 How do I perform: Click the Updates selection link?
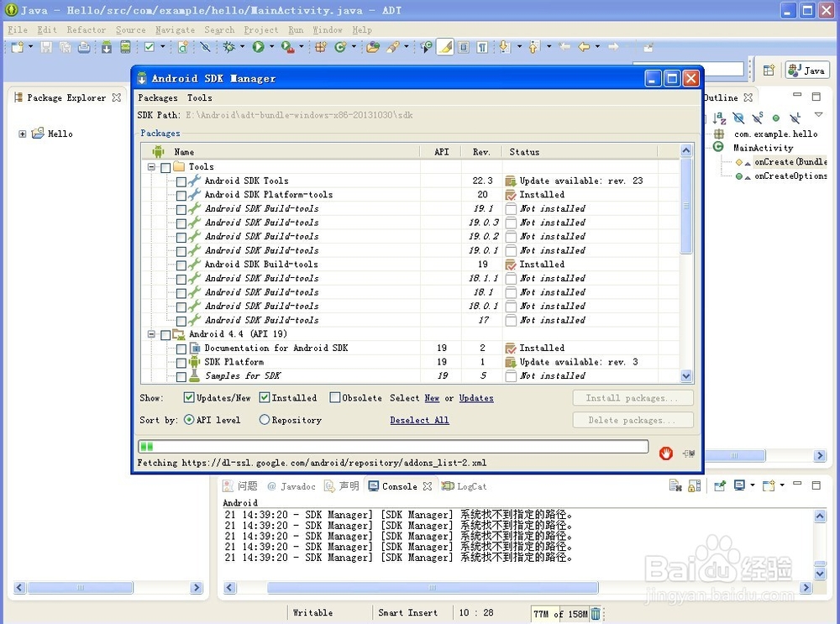tap(476, 398)
